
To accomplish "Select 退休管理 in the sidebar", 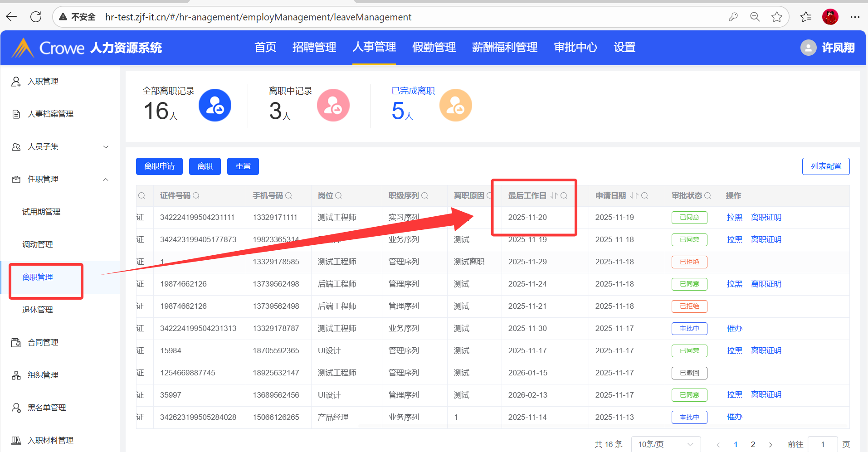I will click(x=38, y=310).
